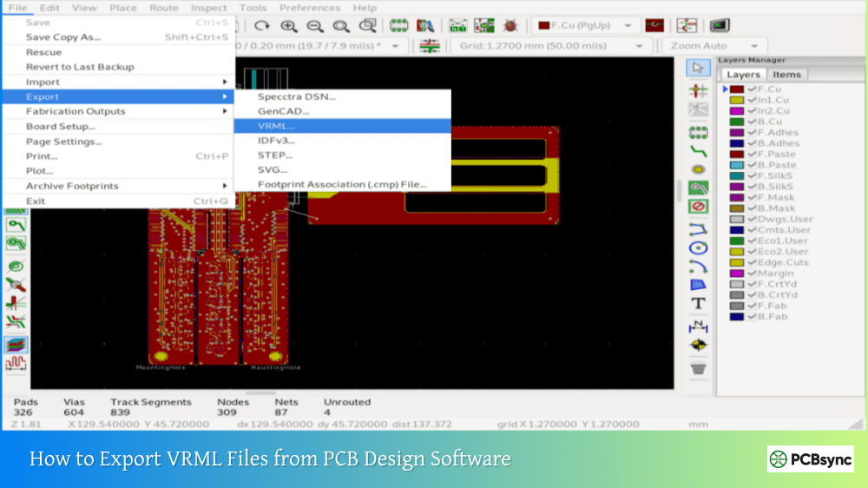868x488 pixels.
Task: Choose GenCAD... export option
Action: click(x=343, y=111)
